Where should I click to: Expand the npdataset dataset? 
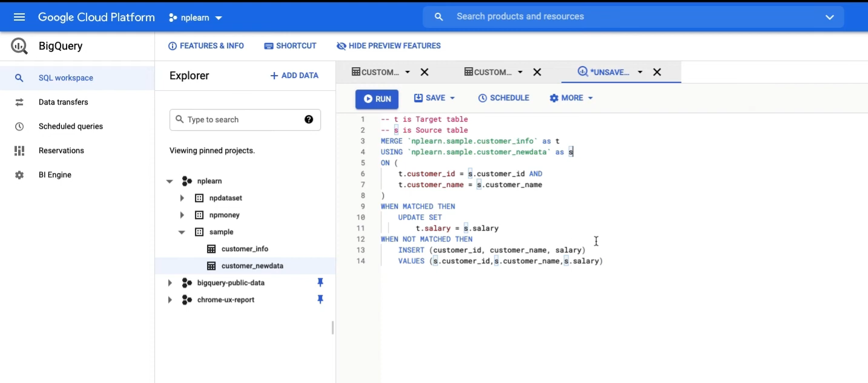tap(182, 198)
